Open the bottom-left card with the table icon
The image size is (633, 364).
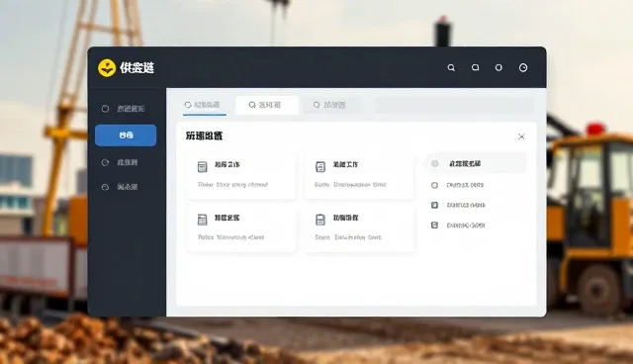click(241, 228)
